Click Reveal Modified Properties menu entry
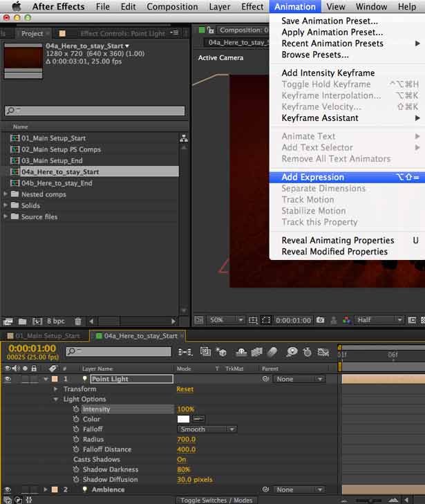Viewport: 425px width, 504px height. pyautogui.click(x=334, y=252)
